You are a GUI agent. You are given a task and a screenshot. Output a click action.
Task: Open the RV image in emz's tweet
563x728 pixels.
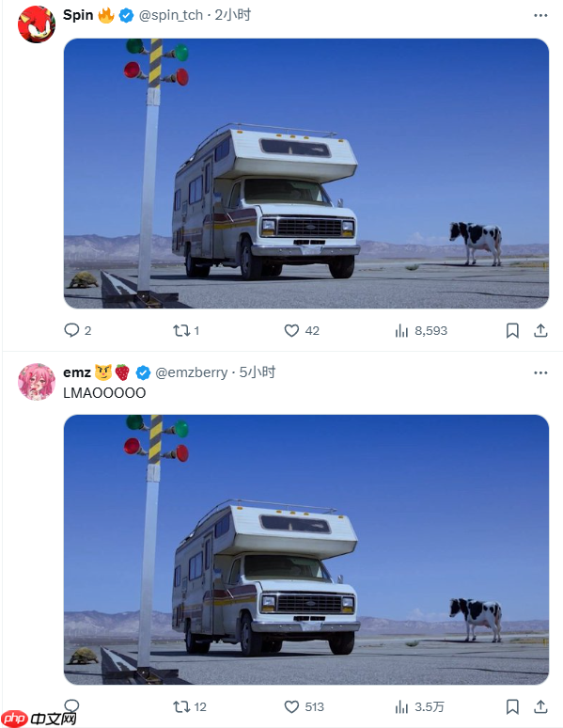click(x=306, y=549)
